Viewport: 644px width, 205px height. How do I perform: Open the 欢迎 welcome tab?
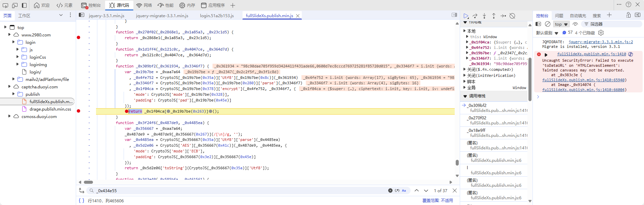pyautogui.click(x=42, y=5)
